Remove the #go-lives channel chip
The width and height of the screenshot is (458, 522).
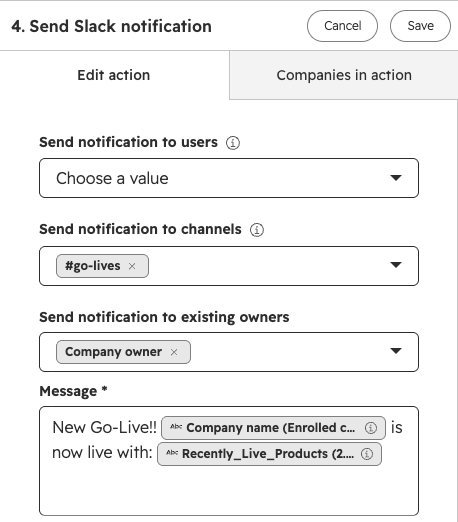click(132, 266)
